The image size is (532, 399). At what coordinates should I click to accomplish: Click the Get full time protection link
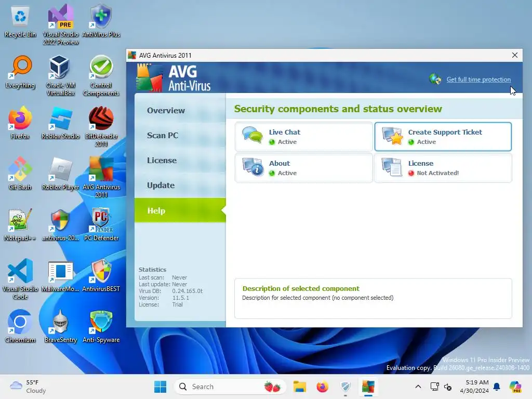point(478,79)
